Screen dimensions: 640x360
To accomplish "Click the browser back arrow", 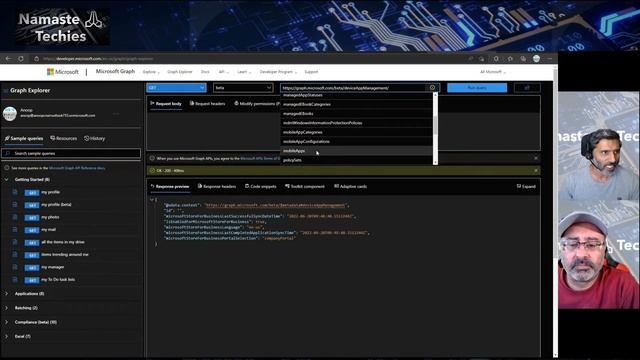I will coord(8,59).
